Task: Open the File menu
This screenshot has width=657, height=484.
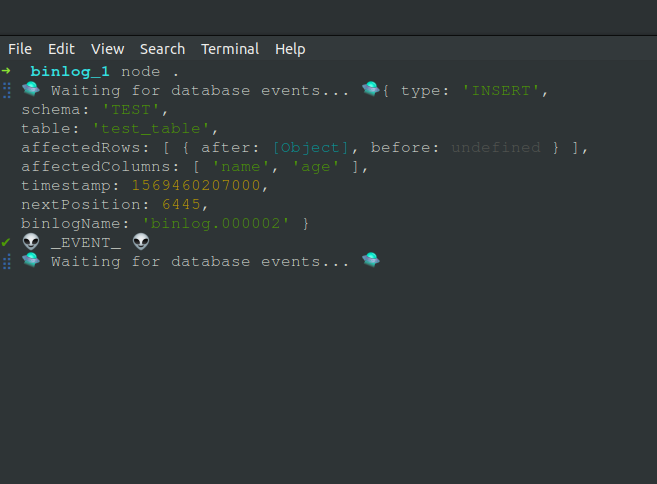Action: point(20,49)
